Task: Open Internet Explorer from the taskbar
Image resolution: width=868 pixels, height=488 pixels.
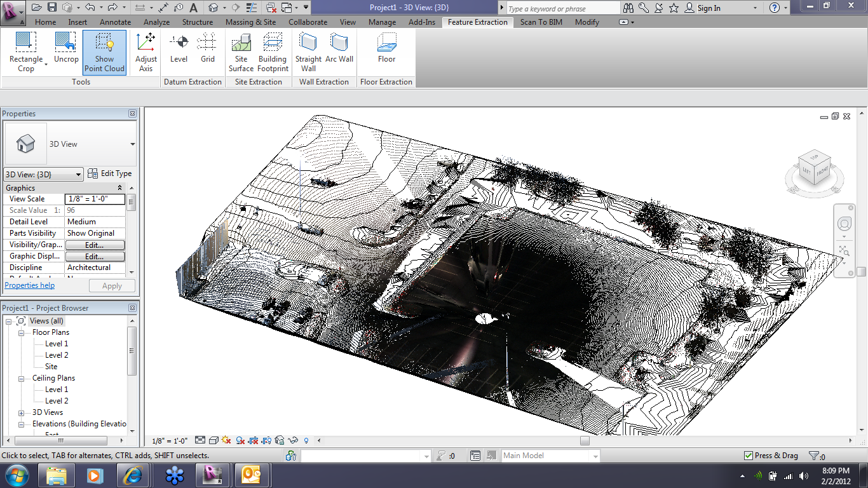Action: point(134,475)
